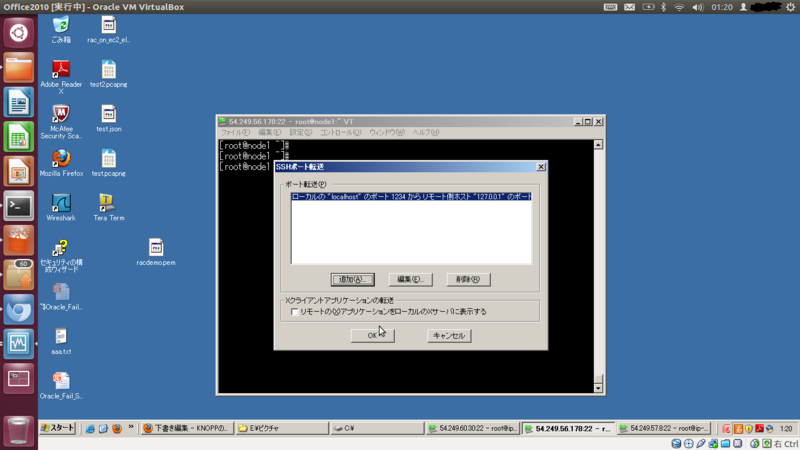Select the セキュリティの構成ウィザード desktop icon
This screenshot has height=450, width=800.
pyautogui.click(x=61, y=256)
